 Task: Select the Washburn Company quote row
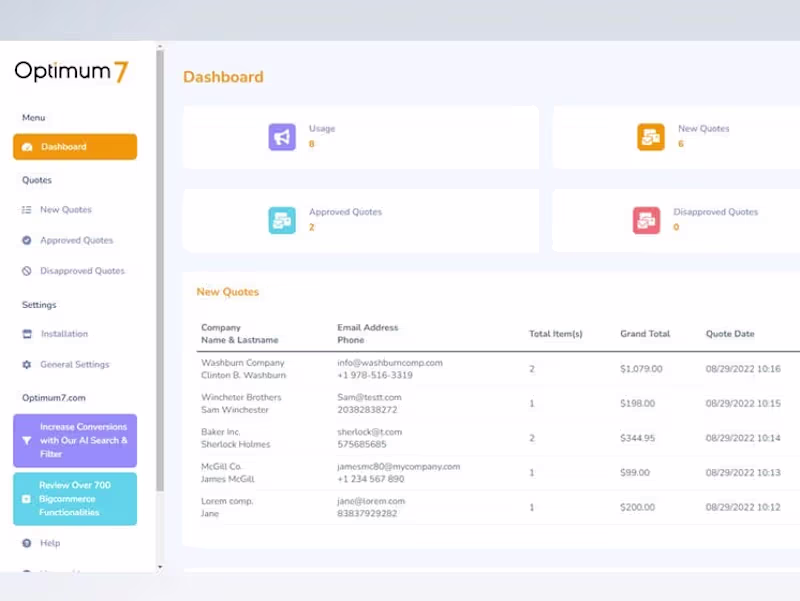(x=498, y=369)
